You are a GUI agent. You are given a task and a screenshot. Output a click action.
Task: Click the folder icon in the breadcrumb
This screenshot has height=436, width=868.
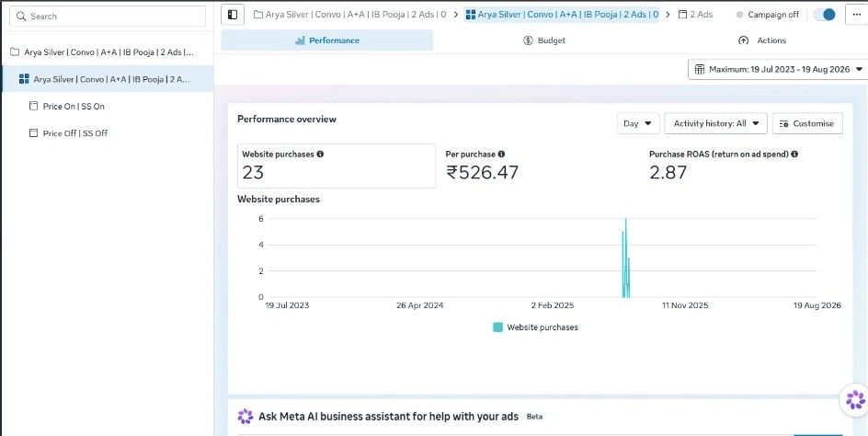(258, 15)
